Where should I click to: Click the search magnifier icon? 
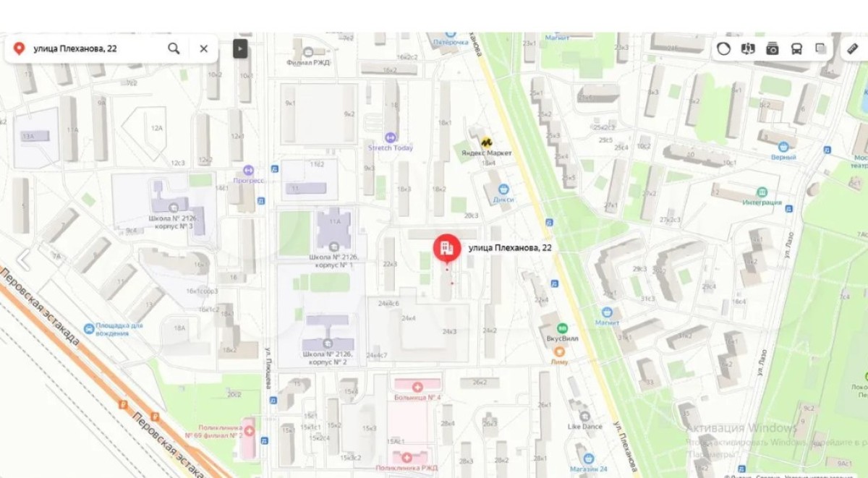[x=174, y=48]
